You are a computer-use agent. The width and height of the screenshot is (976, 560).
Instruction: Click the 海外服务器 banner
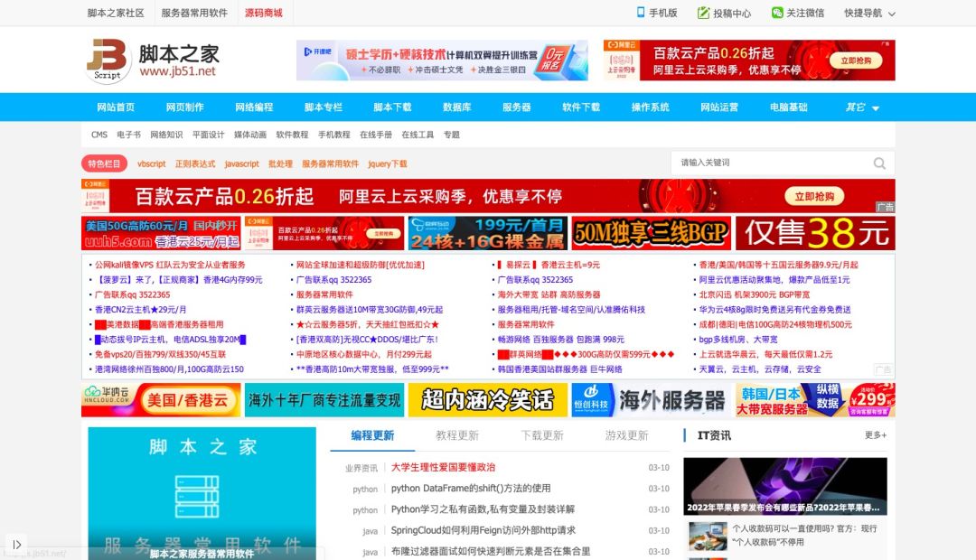(x=651, y=399)
